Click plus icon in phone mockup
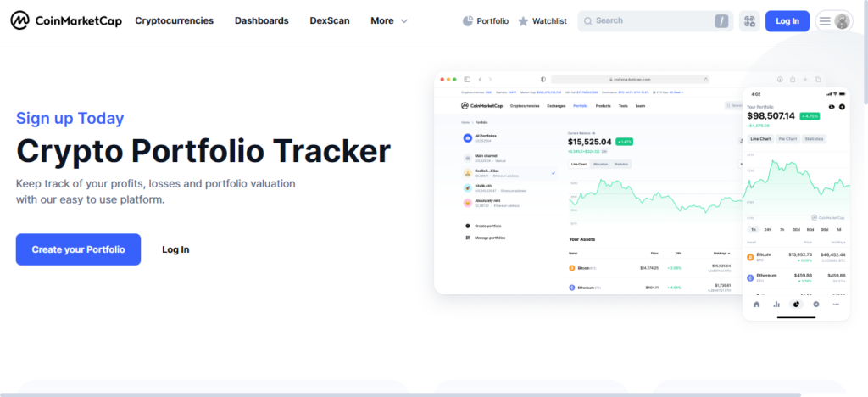 [842, 106]
